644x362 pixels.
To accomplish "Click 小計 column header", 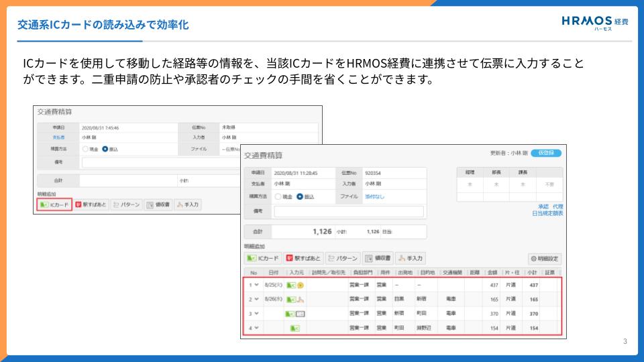I will [x=532, y=273].
